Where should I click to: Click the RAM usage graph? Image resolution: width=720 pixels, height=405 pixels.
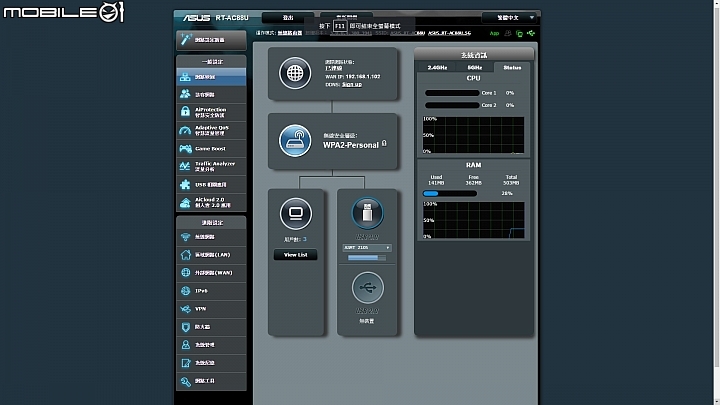coord(473,220)
